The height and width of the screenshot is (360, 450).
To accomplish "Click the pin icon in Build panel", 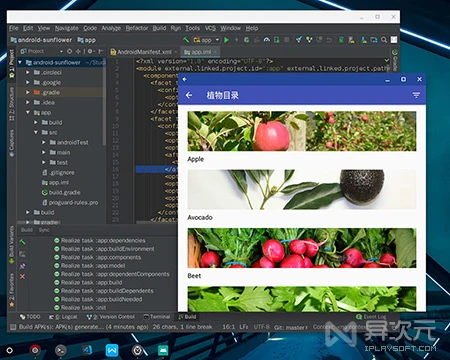I will coord(22,266).
